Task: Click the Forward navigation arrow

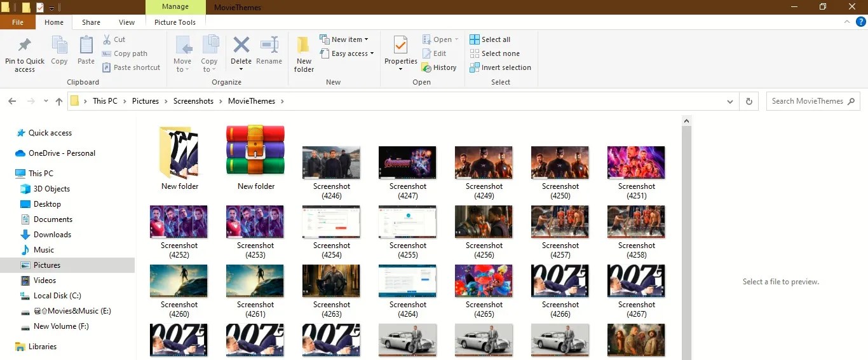Action: coord(31,101)
